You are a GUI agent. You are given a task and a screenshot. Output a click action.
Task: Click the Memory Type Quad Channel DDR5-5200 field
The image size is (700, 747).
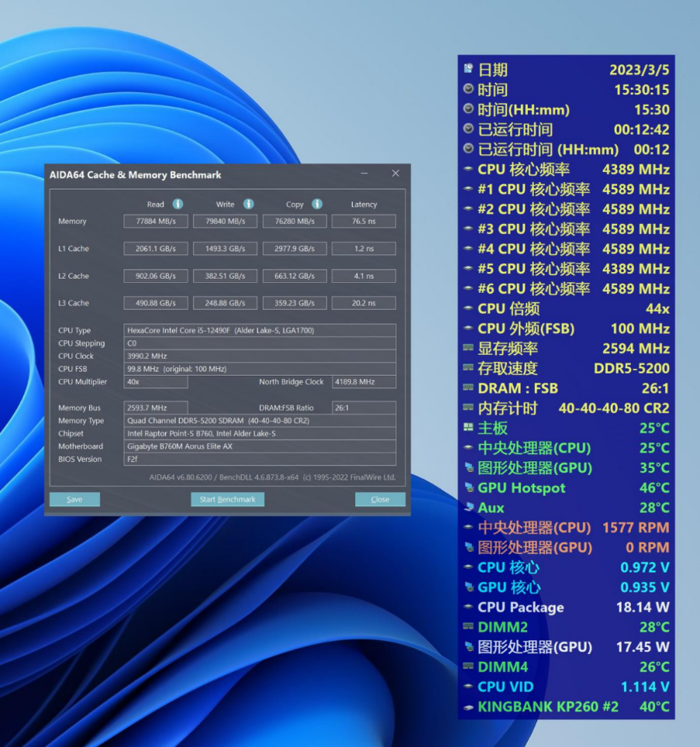click(x=260, y=421)
